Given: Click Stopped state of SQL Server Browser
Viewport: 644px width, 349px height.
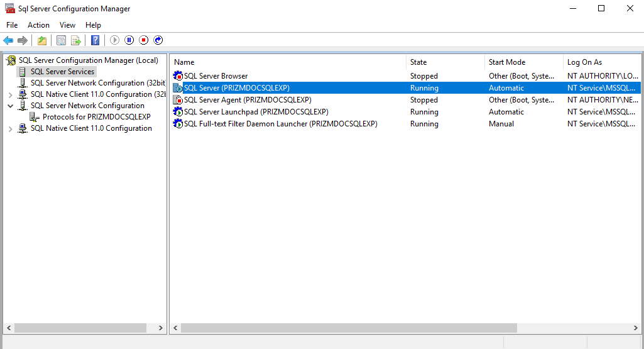Looking at the screenshot, I should point(424,76).
